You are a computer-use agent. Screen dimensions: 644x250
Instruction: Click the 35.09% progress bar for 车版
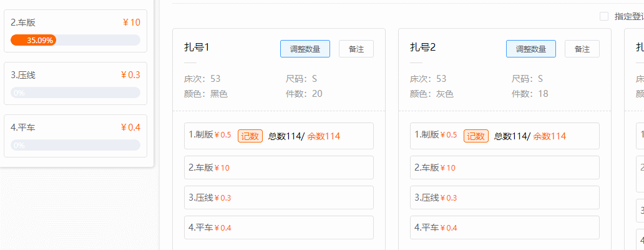pyautogui.click(x=75, y=40)
